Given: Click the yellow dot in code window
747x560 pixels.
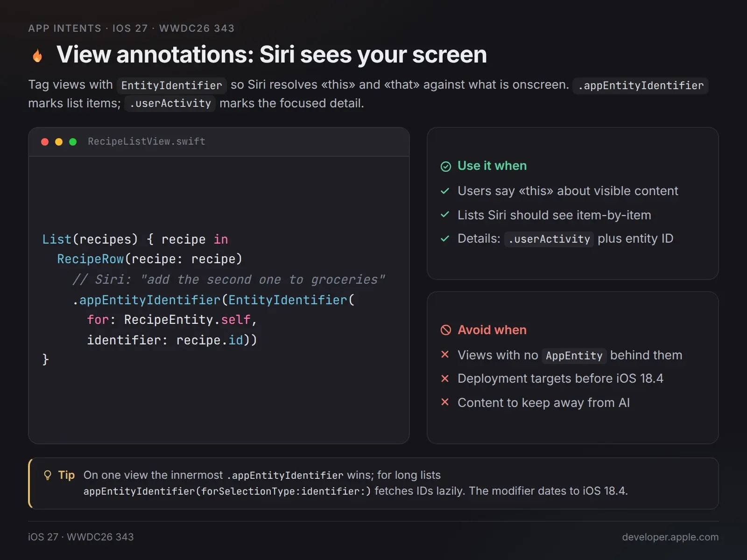Looking at the screenshot, I should pos(59,142).
